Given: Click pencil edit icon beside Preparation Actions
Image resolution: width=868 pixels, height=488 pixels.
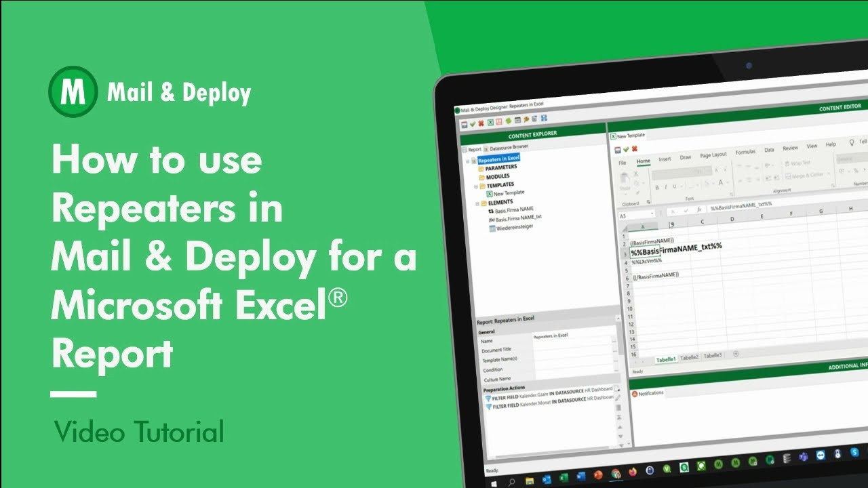Looking at the screenshot, I should coord(618,398).
